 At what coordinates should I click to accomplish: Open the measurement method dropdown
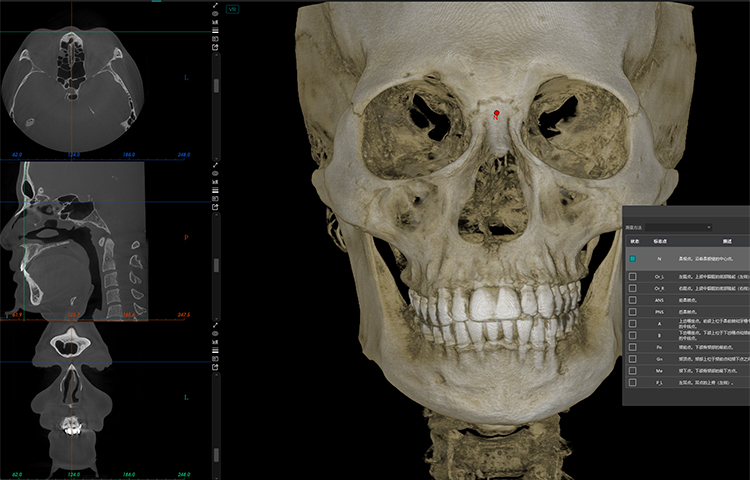680,227
